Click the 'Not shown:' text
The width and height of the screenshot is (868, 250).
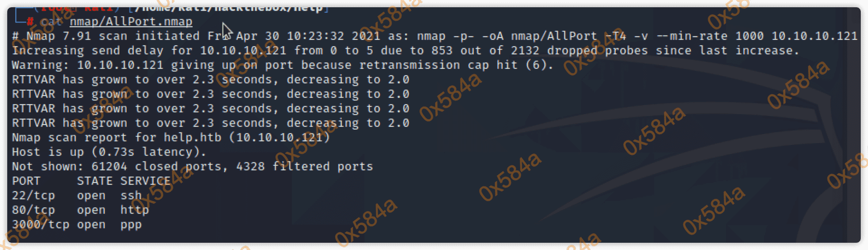pos(47,167)
